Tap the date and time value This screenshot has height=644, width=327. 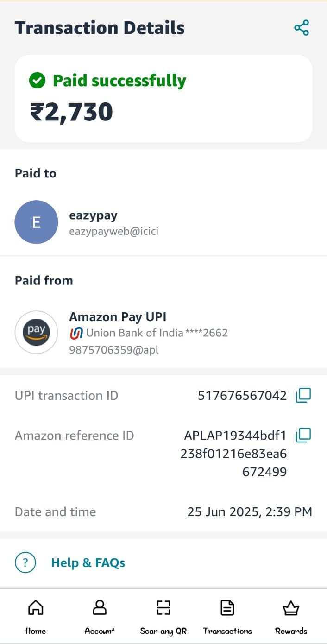click(250, 511)
